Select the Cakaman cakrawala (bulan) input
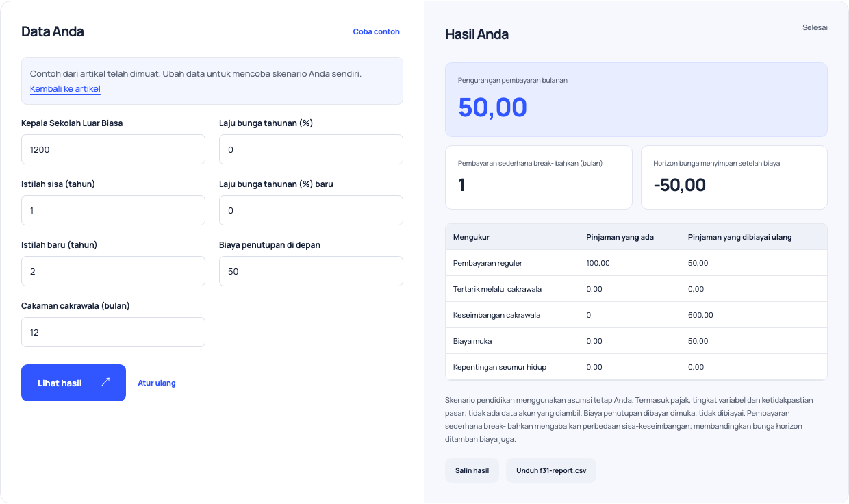Image resolution: width=849 pixels, height=504 pixels. [113, 332]
